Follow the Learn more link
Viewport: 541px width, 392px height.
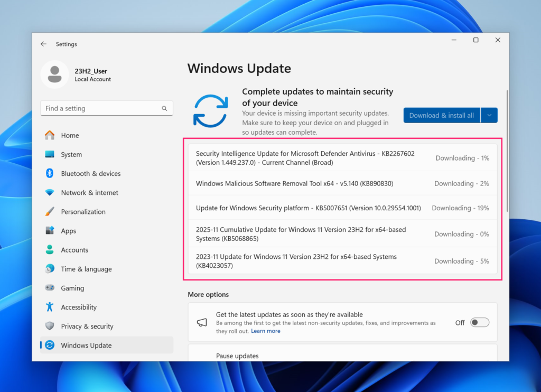tap(266, 331)
